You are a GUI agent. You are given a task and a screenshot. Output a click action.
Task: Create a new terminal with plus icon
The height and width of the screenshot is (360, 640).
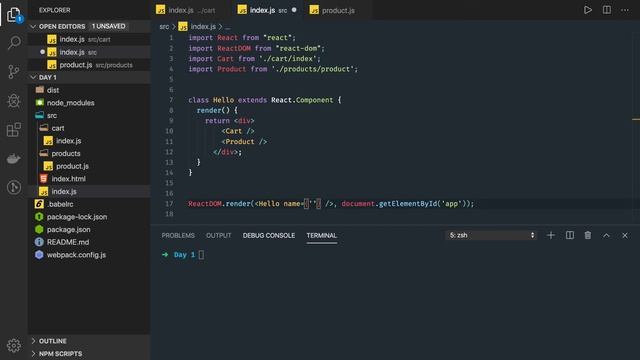click(551, 235)
